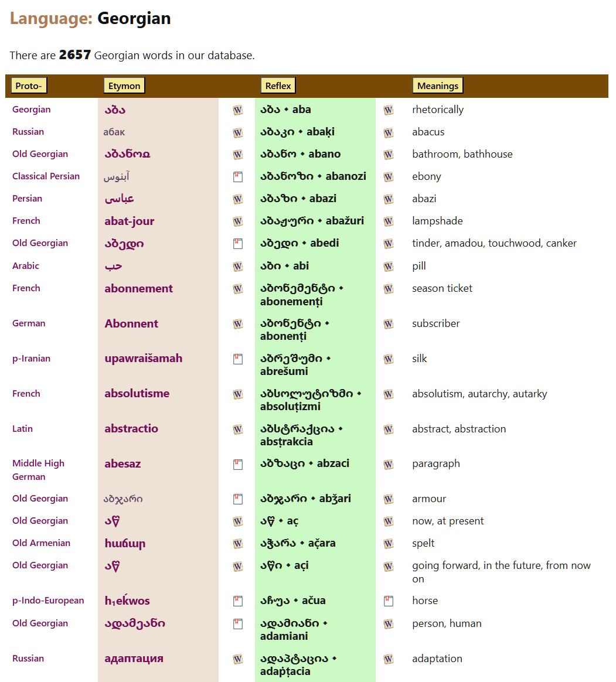Open Wiktionary icon beside etymon Abonnent
The image size is (616, 682).
(x=237, y=324)
